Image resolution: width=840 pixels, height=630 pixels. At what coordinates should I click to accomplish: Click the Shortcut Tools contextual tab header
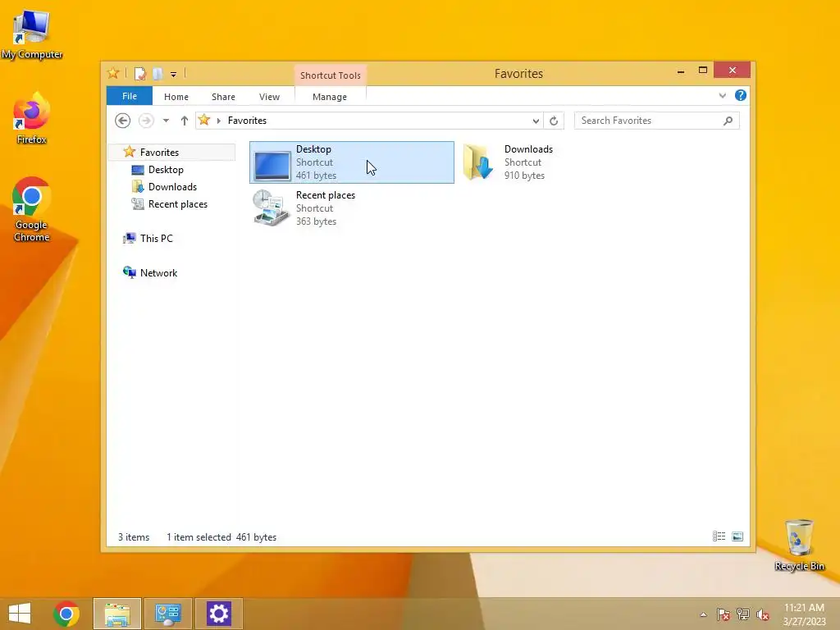(x=330, y=75)
